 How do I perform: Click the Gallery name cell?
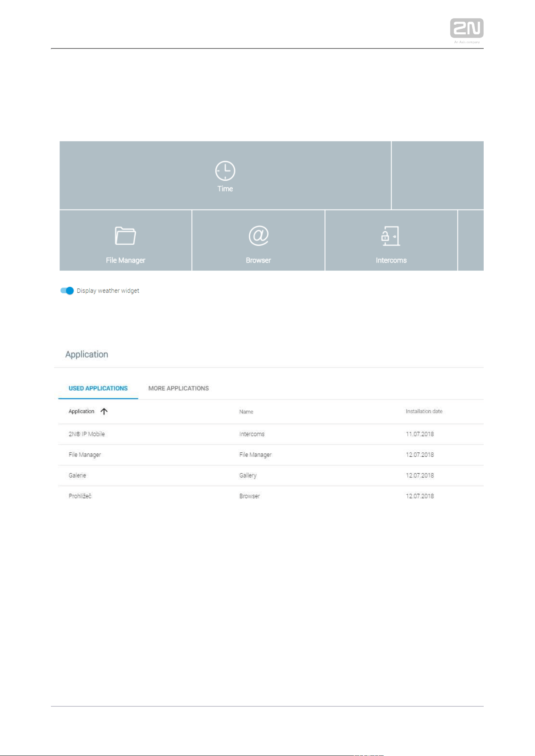tap(248, 476)
